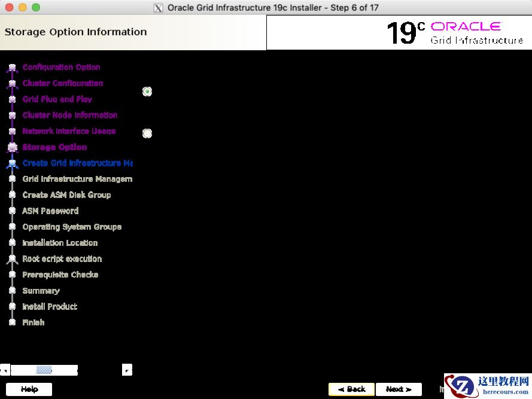Maximize the installer with the green button
Image resolution: width=532 pixels, height=399 pixels.
pos(36,7)
